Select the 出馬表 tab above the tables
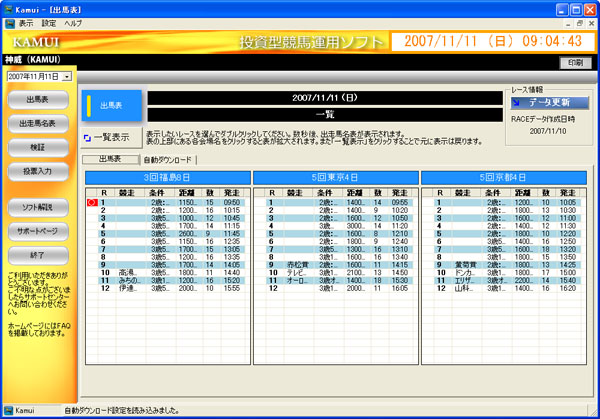This screenshot has height=419, width=600. (109, 159)
